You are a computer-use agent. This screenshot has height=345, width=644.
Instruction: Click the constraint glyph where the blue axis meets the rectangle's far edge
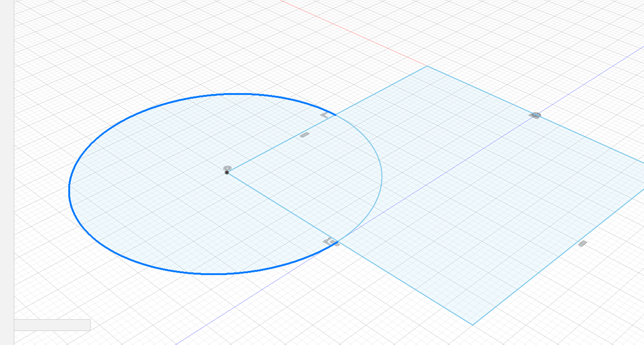tap(536, 115)
